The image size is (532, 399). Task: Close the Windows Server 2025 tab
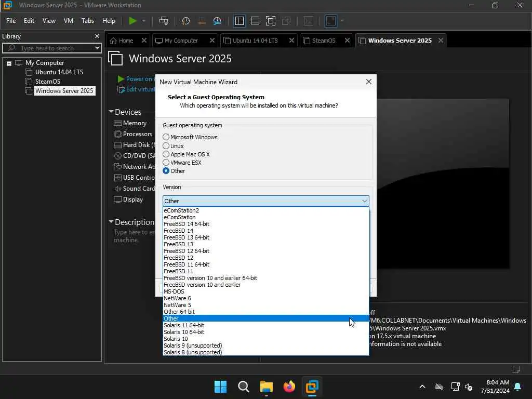[x=441, y=41]
